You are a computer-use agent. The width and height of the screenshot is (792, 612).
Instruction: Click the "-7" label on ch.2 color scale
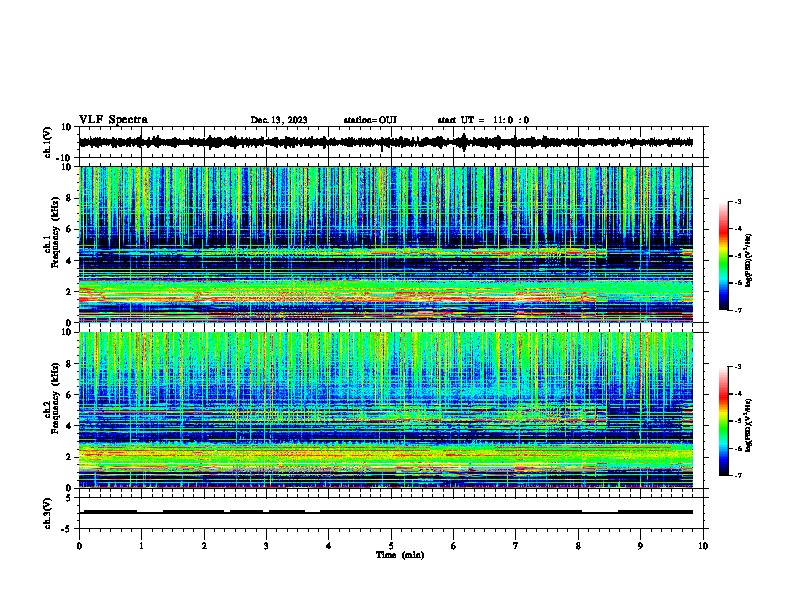(738, 475)
